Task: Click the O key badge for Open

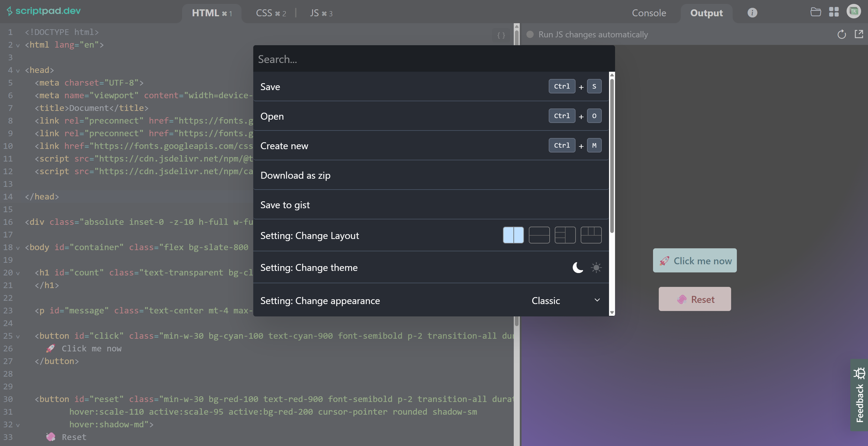Action: tap(594, 116)
